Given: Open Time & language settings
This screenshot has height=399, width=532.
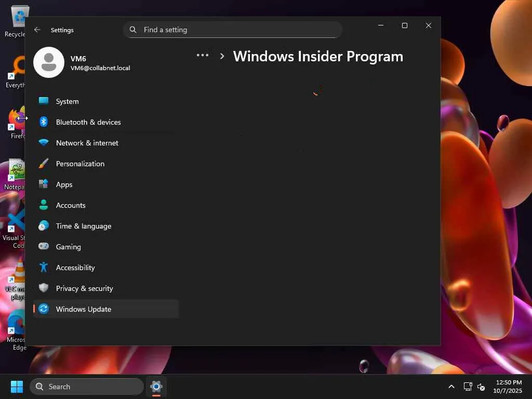Looking at the screenshot, I should click(x=106, y=226).
